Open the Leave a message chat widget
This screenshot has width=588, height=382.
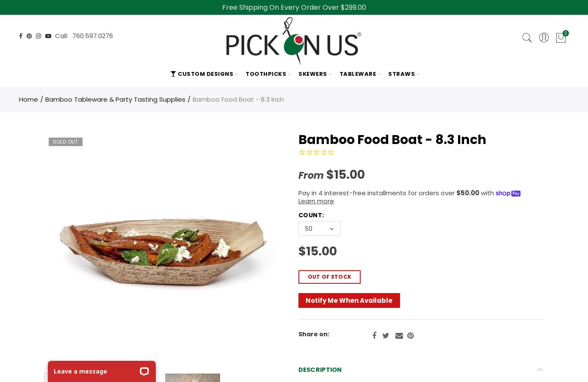tap(102, 371)
